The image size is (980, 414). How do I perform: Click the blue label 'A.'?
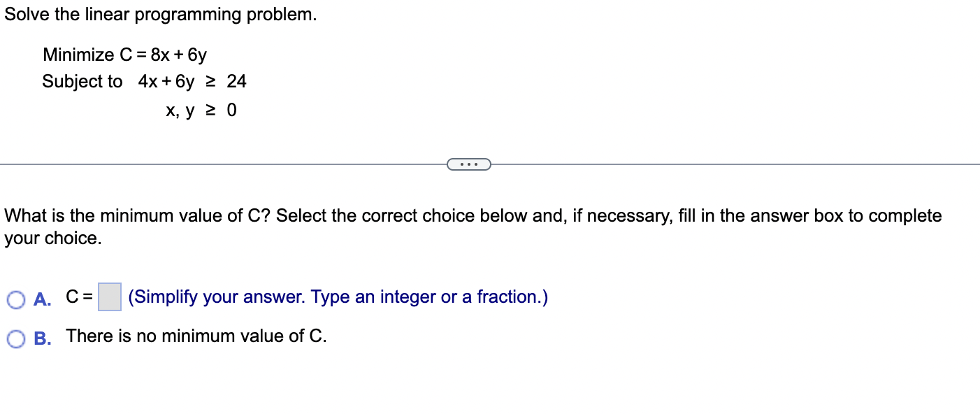[43, 299]
